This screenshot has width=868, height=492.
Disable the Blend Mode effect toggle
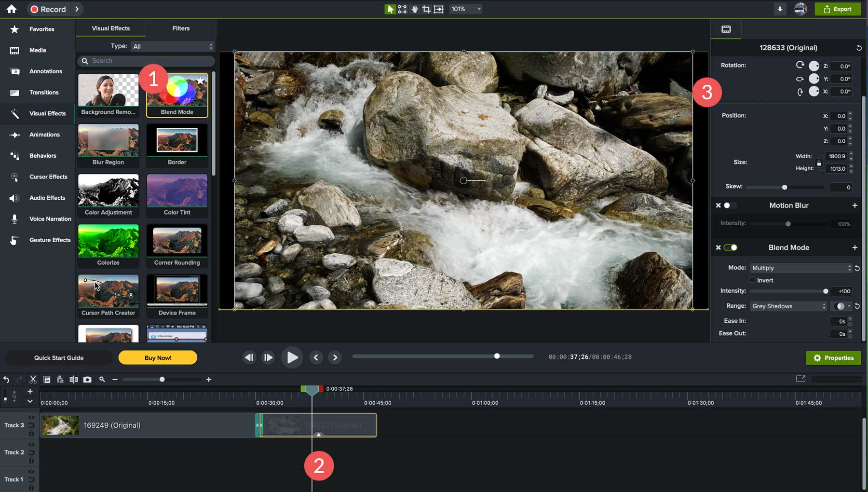point(732,247)
